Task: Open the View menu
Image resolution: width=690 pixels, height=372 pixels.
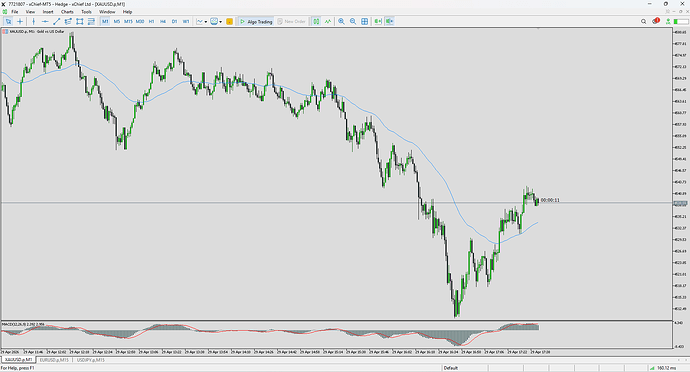Action: point(30,12)
